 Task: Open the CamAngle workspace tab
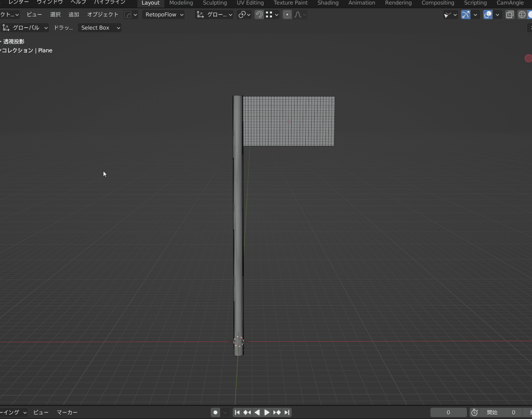pyautogui.click(x=510, y=3)
